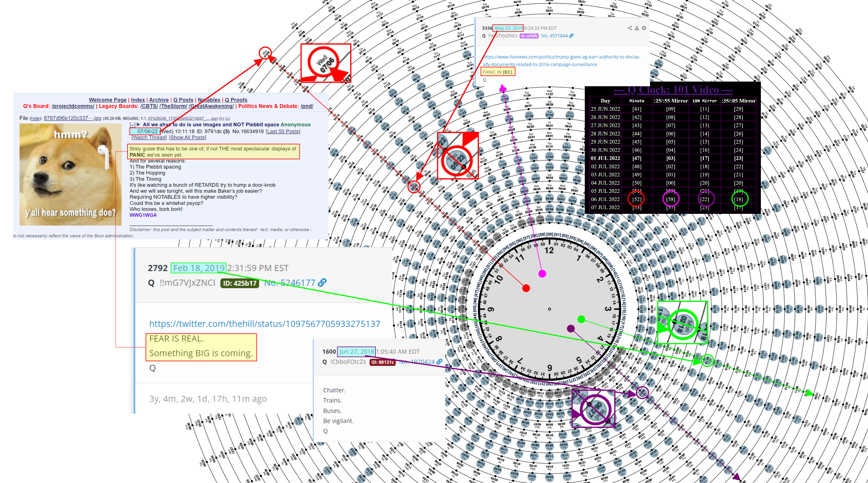
Task: Click the 'ID: 9791dc' poster ID text
Action: click(209, 131)
